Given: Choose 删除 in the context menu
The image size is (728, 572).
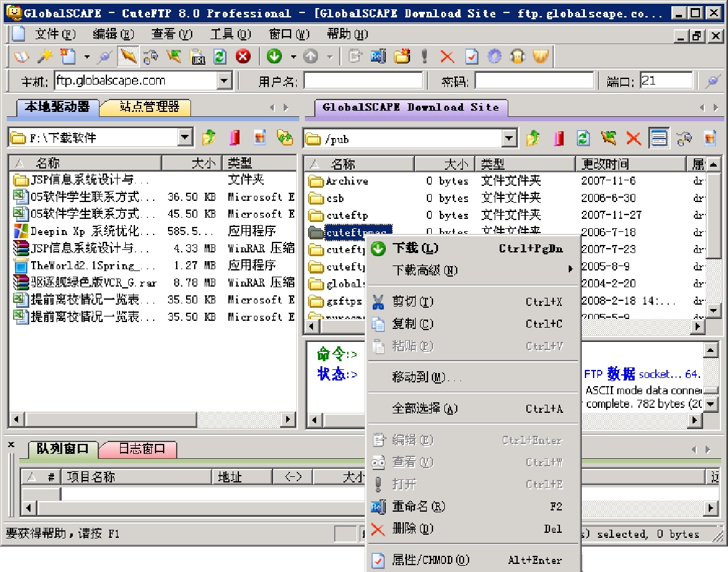Looking at the screenshot, I should tap(474, 529).
